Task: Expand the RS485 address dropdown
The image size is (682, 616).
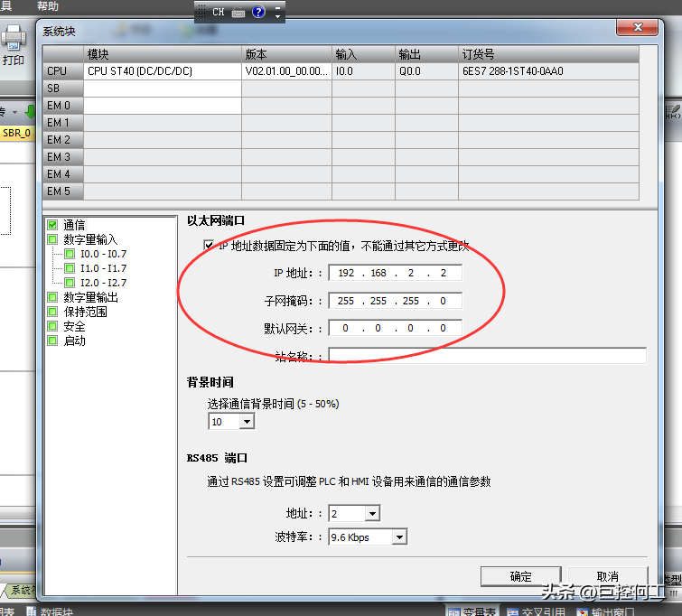Action: (x=371, y=514)
